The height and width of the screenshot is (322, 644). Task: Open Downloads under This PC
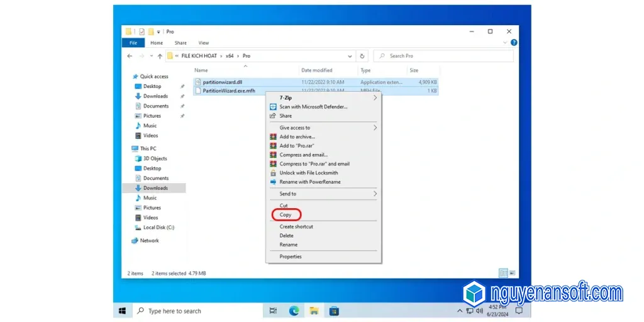[155, 188]
